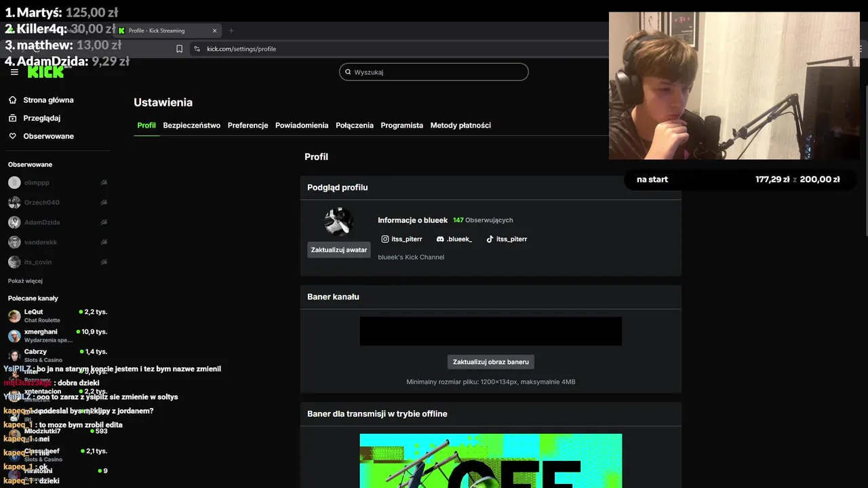Click the itss_piterr Instagram handle text
The image size is (868, 488).
pos(407,239)
